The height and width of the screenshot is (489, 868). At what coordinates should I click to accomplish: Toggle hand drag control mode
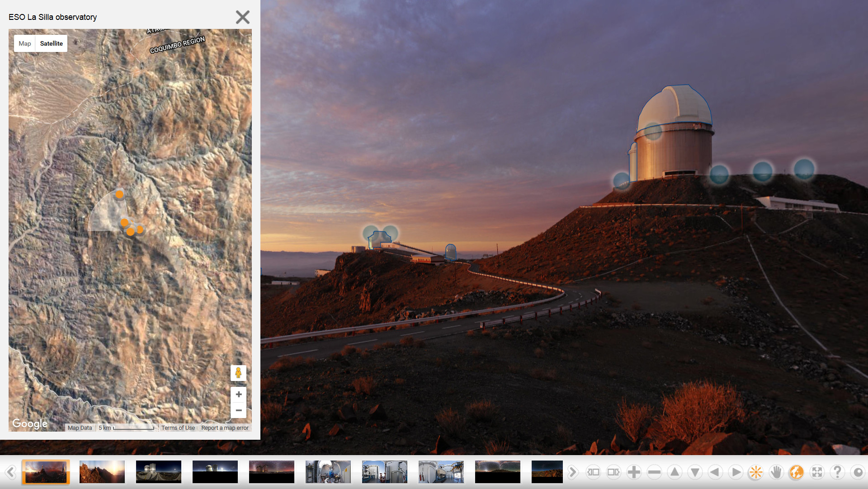(x=776, y=472)
